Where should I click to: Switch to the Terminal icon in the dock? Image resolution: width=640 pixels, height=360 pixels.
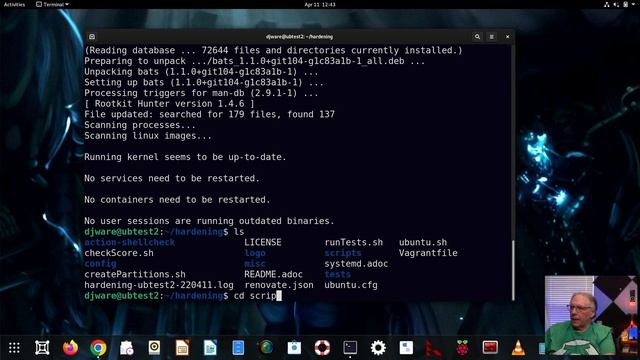pyautogui.click(x=350, y=348)
